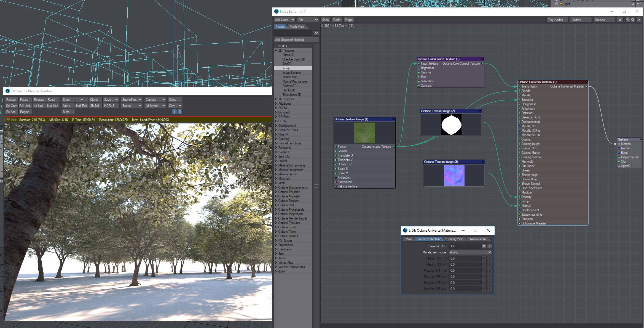The width and height of the screenshot is (644, 328).
Task: Open the Coating/She... tab
Action: click(x=454, y=239)
